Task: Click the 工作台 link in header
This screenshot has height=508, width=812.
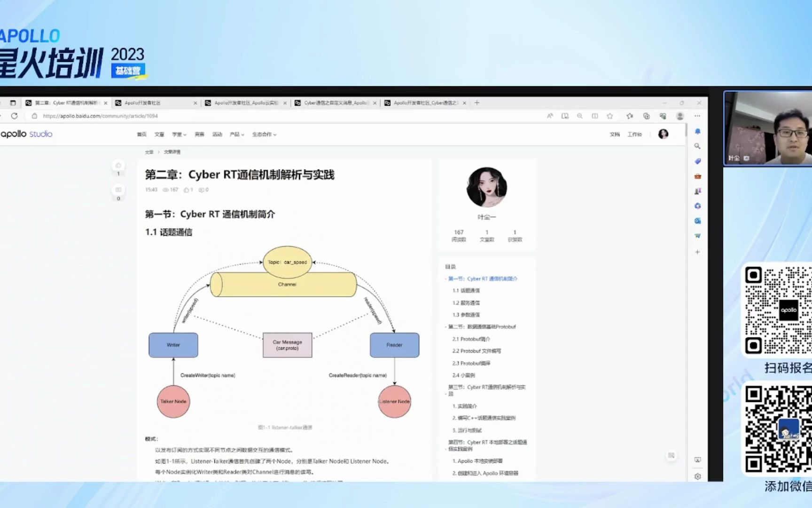Action: click(x=634, y=135)
